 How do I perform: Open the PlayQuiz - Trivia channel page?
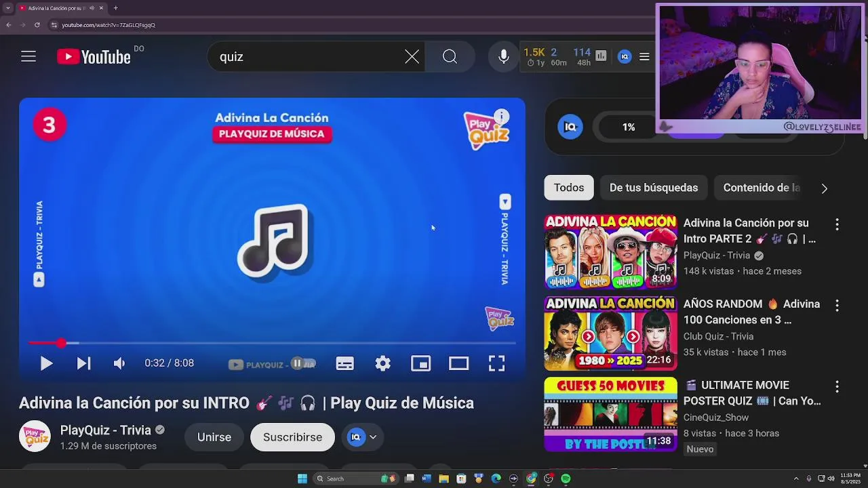pos(105,430)
